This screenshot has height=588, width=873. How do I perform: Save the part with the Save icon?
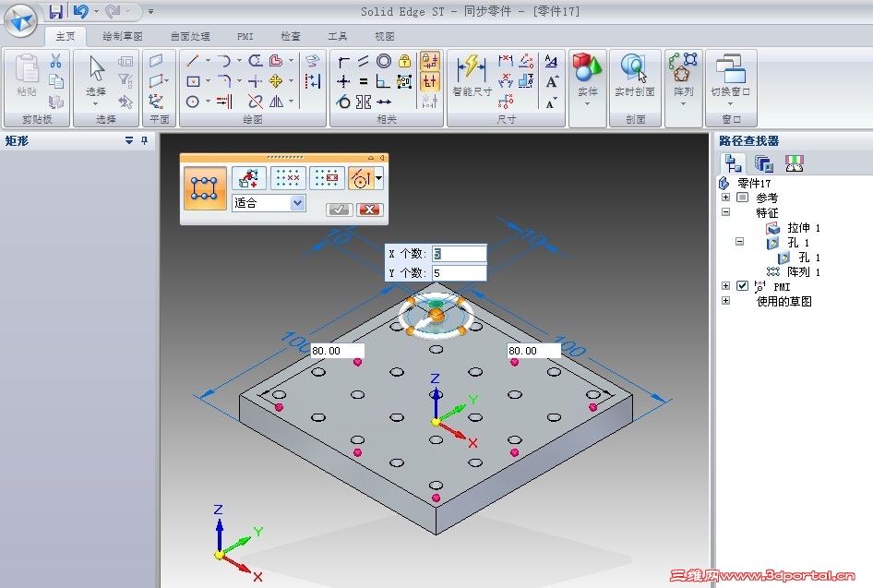55,11
